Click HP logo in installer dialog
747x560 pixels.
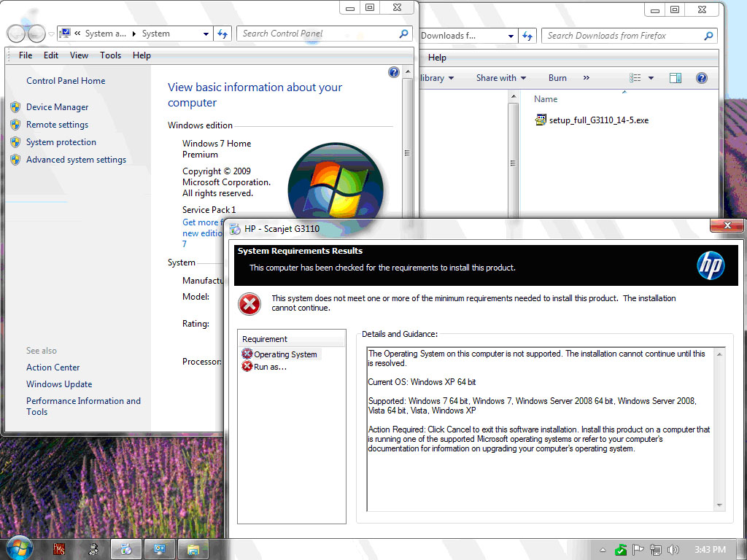711,265
